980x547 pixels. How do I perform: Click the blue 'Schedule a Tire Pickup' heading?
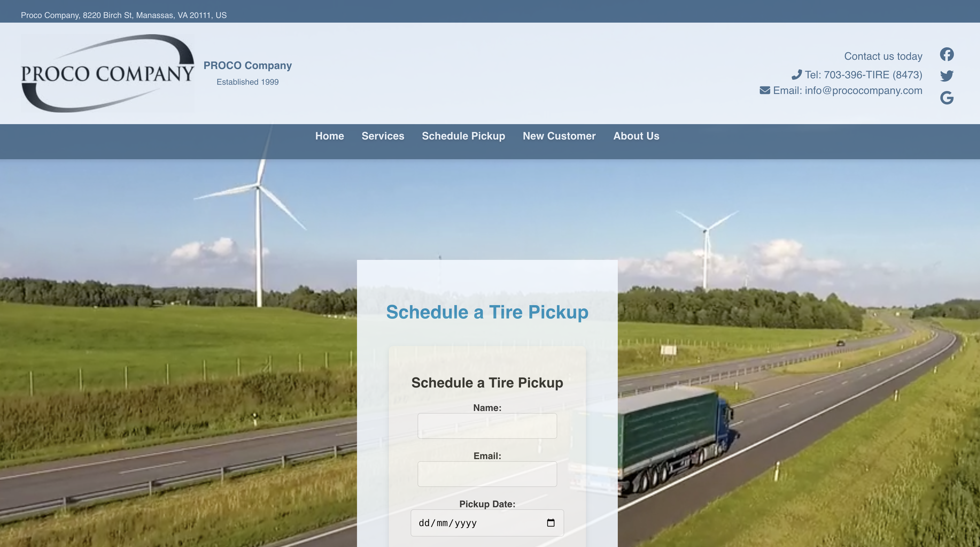[487, 312]
